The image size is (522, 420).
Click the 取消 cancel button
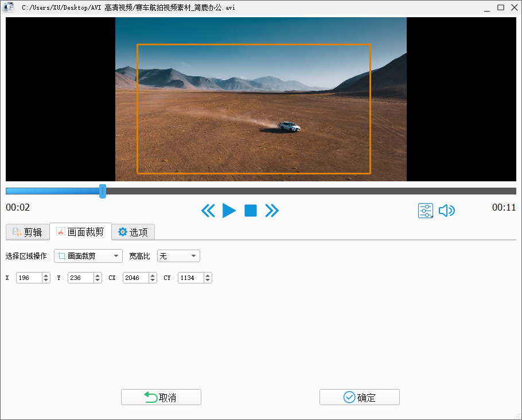pos(161,398)
